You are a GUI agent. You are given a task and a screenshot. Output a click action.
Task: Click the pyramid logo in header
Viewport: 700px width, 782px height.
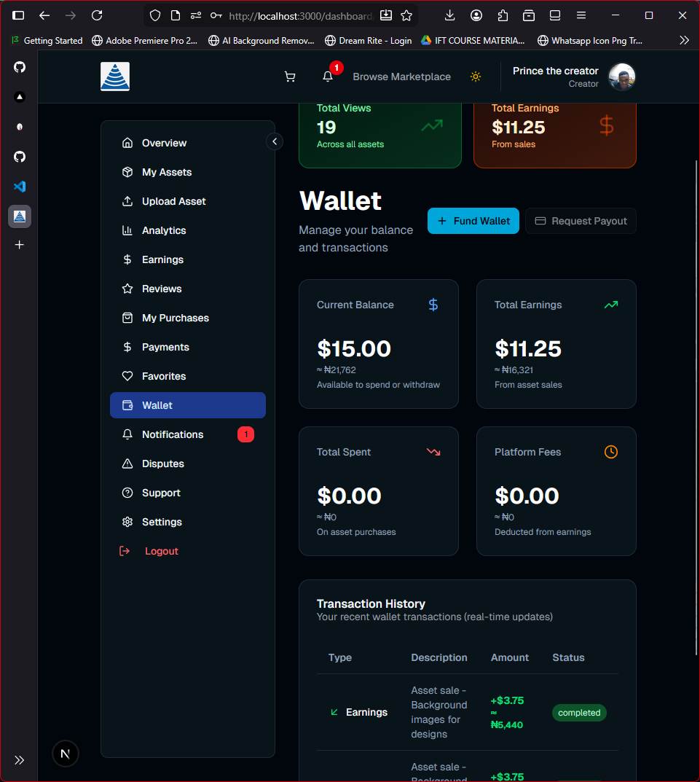115,77
